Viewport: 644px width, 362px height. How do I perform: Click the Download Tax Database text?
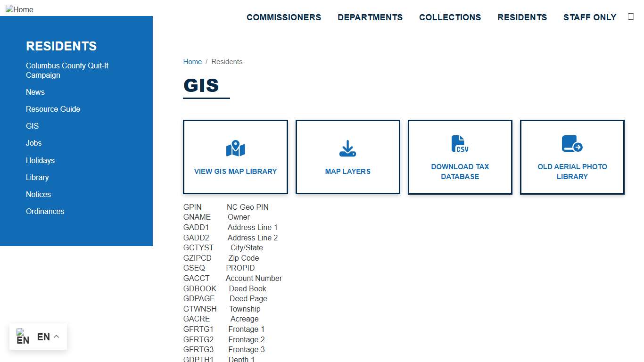pyautogui.click(x=460, y=172)
